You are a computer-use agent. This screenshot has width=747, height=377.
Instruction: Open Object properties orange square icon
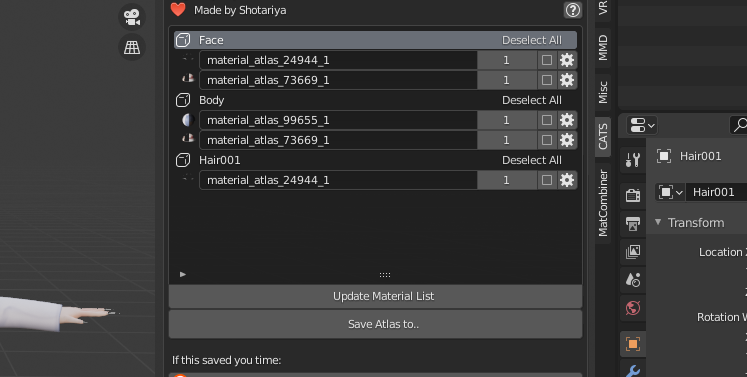633,344
